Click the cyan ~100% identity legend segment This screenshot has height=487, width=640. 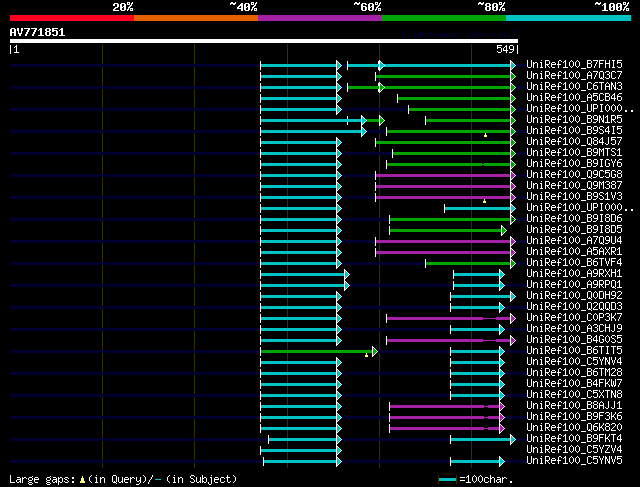(x=569, y=18)
